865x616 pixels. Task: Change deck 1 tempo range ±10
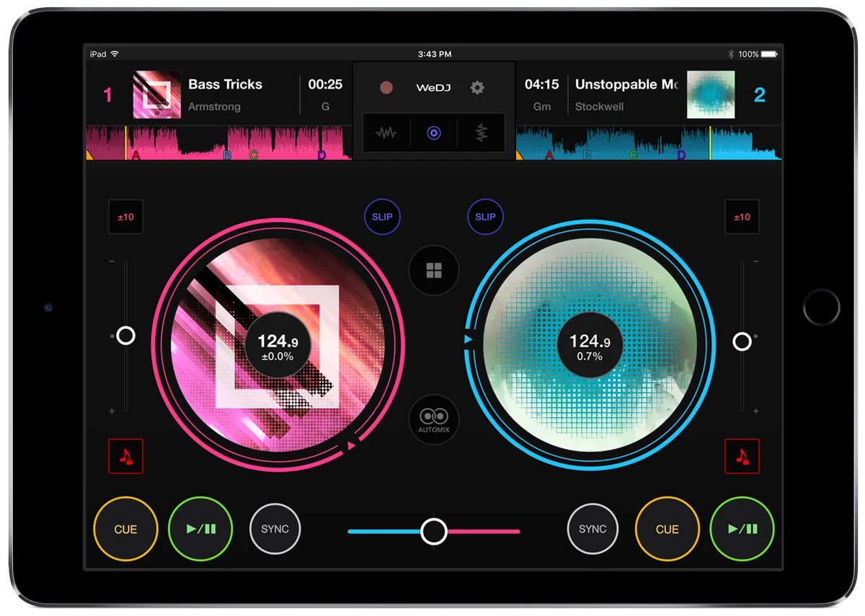125,217
